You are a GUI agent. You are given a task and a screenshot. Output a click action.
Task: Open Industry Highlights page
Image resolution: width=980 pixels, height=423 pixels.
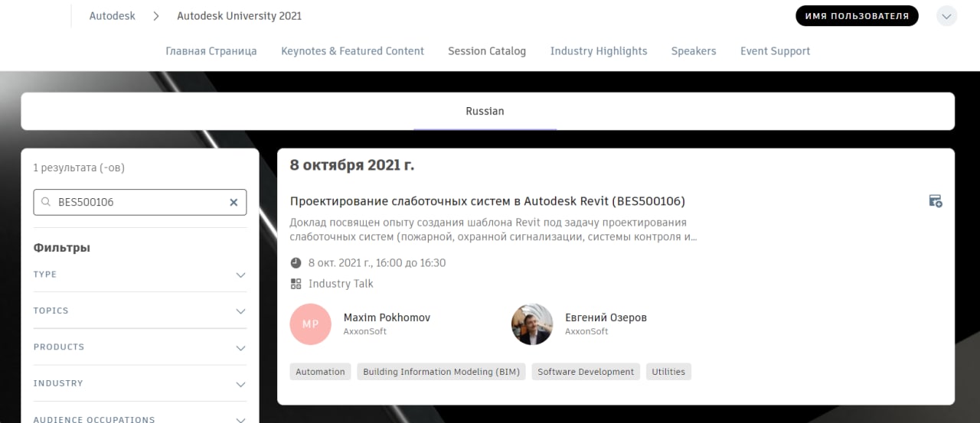[599, 51]
